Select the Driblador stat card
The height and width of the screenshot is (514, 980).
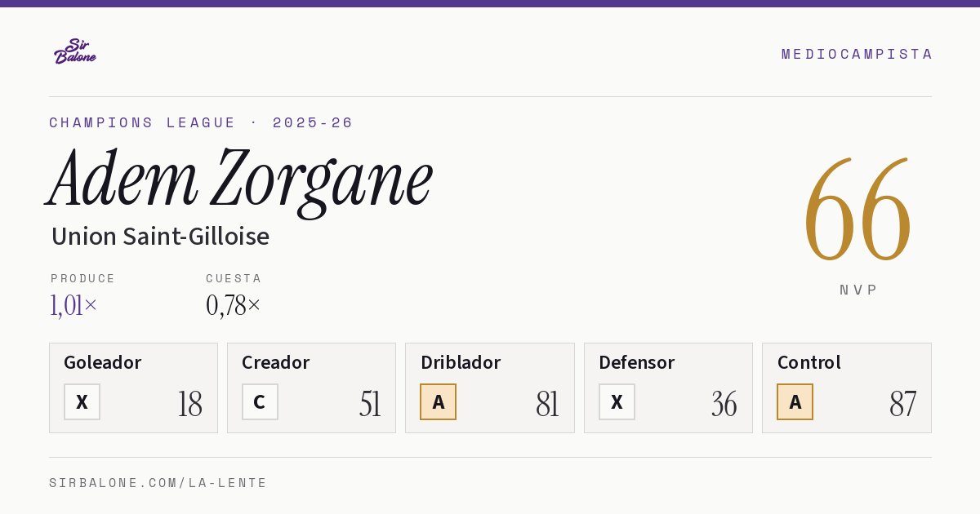pyautogui.click(x=490, y=388)
